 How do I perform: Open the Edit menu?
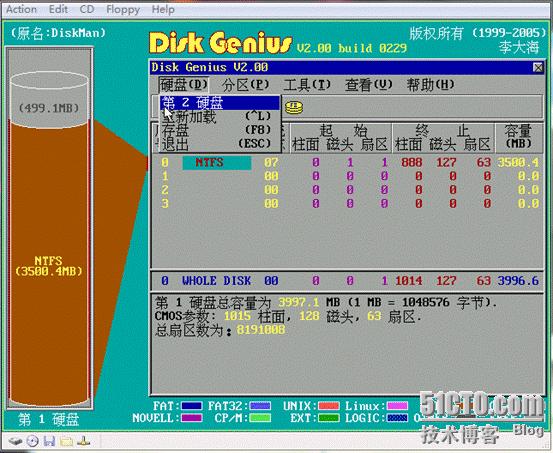point(58,9)
